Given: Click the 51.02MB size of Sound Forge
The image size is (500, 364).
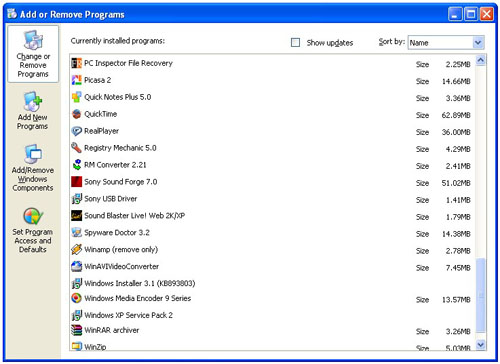Looking at the screenshot, I should (x=456, y=183).
